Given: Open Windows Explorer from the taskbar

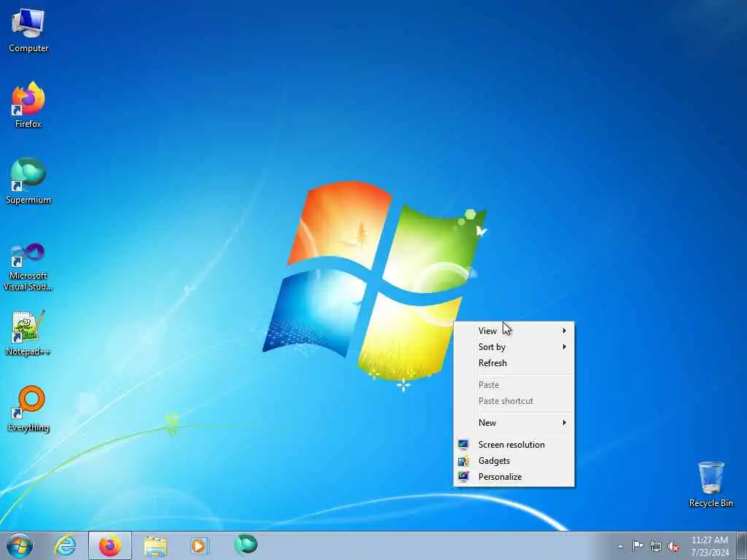Looking at the screenshot, I should [155, 545].
